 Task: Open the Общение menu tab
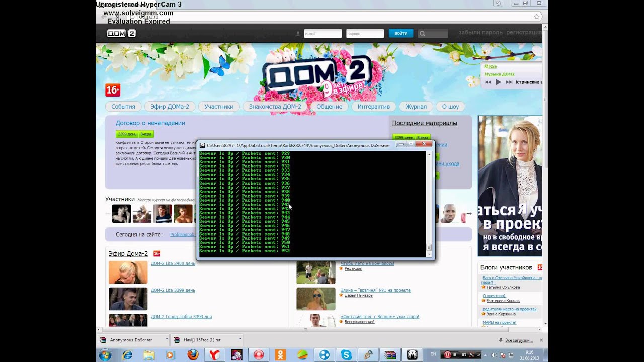click(329, 107)
